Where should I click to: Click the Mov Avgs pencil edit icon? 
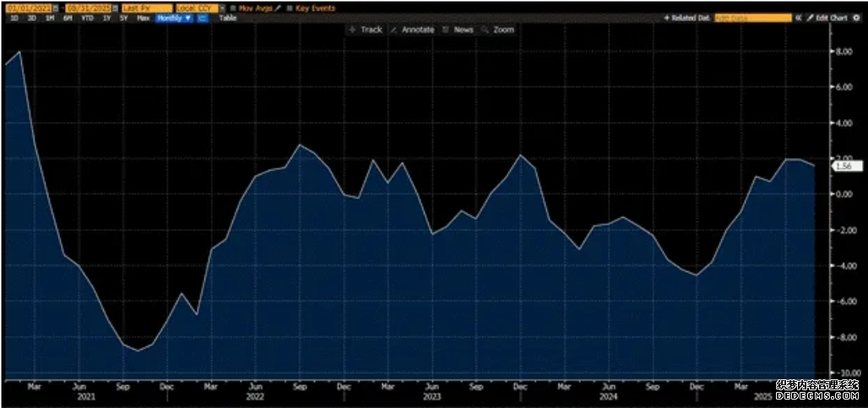278,8
